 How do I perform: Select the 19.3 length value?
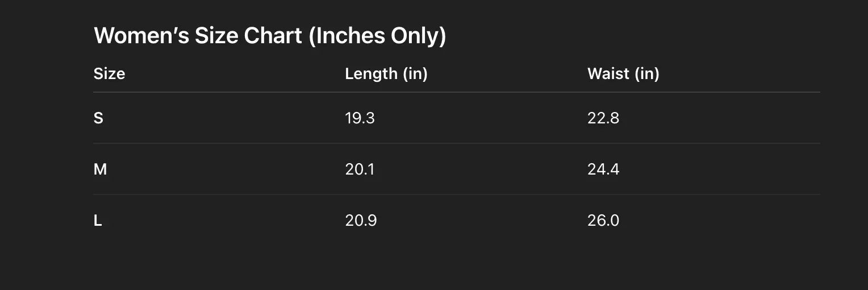pyautogui.click(x=360, y=118)
